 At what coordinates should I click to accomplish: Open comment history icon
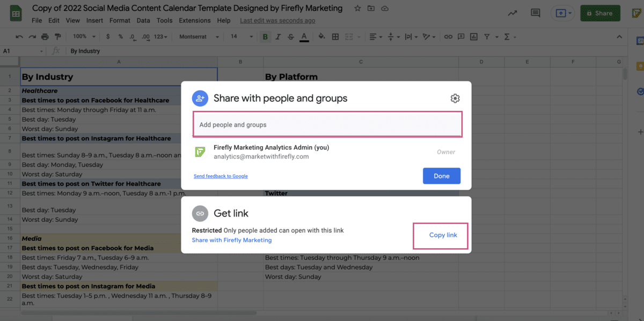pyautogui.click(x=535, y=13)
